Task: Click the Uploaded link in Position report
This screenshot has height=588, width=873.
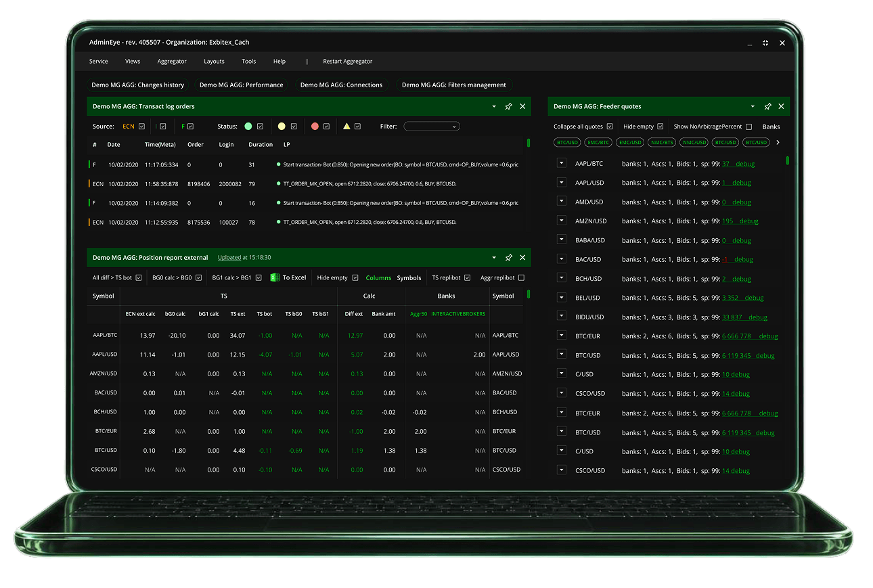Action: 229,258
